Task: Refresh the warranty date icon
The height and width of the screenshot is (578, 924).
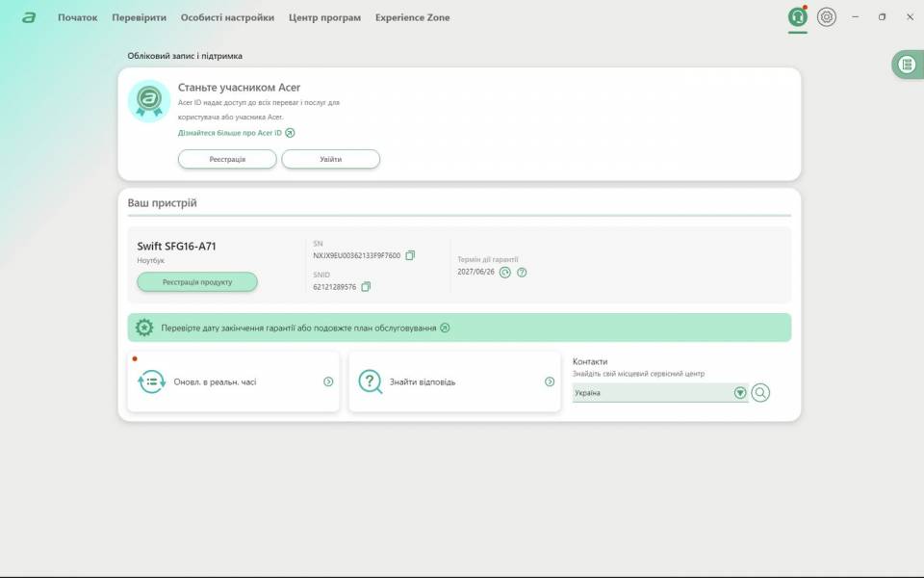Action: click(505, 272)
